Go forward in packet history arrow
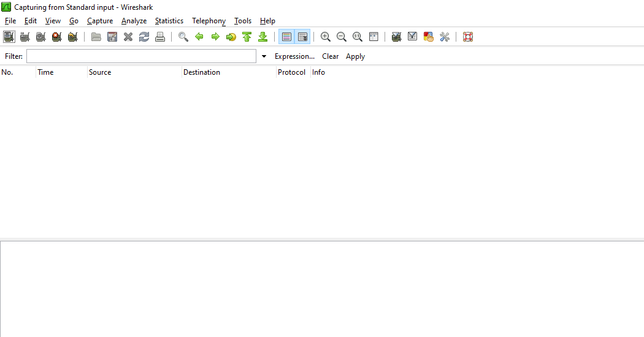Screen dimensions: 644x337 coord(215,37)
